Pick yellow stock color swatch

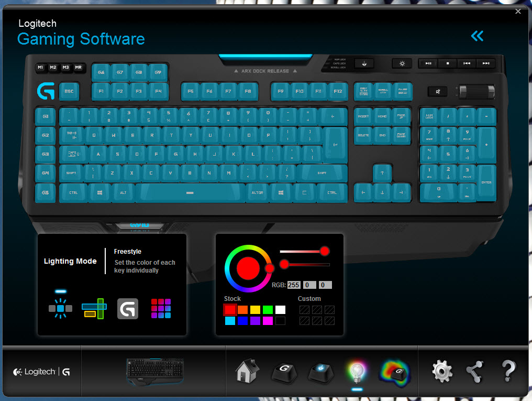(255, 309)
